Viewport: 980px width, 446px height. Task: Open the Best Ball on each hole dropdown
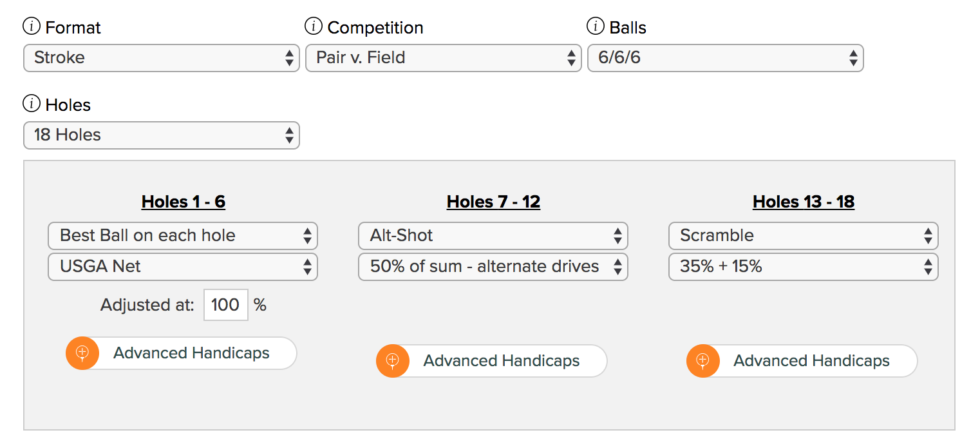pyautogui.click(x=183, y=236)
